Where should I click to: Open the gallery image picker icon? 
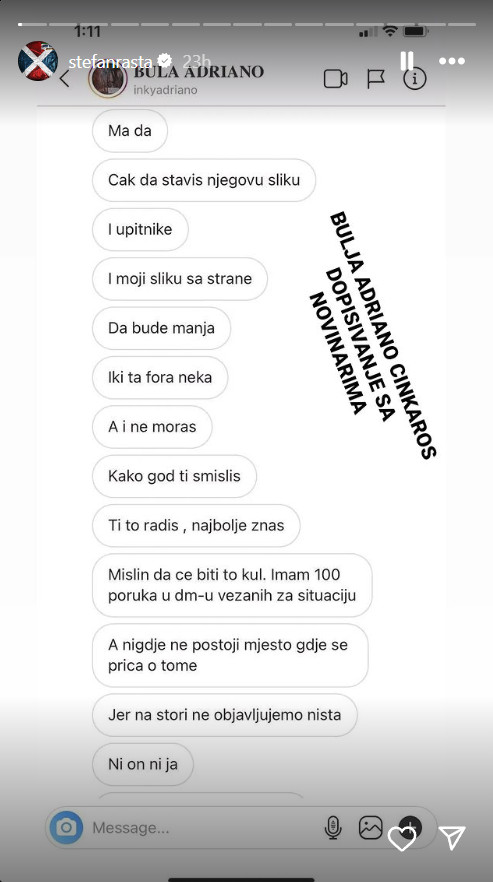coord(371,827)
